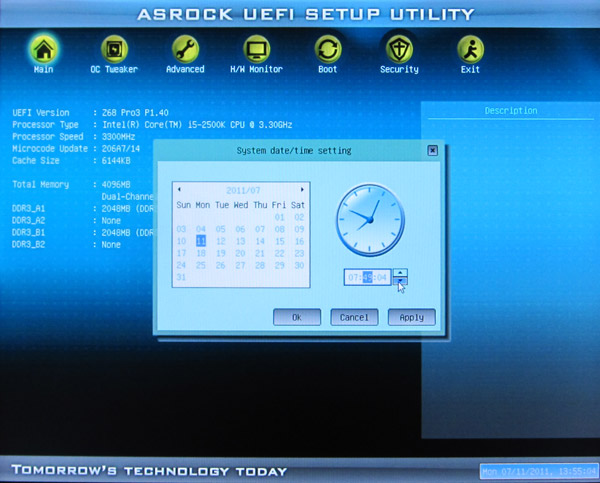600x483 pixels.
Task: Open the H/W Monitor section
Action: [x=257, y=50]
